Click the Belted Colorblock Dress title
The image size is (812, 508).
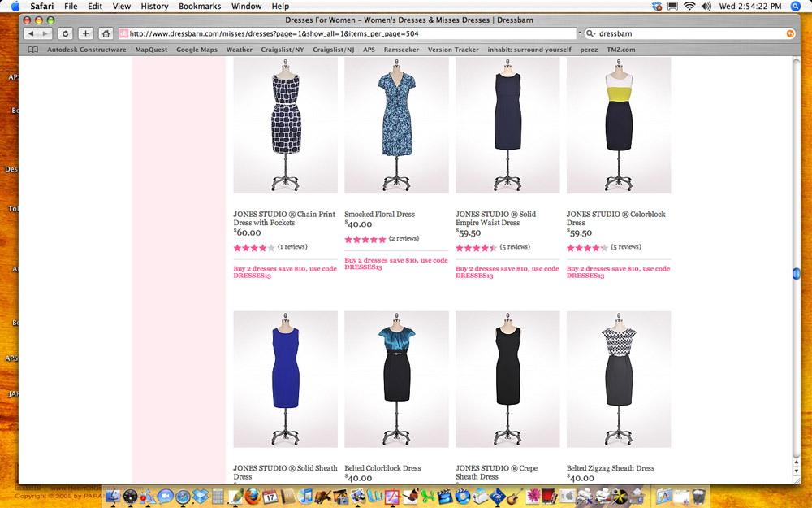382,468
